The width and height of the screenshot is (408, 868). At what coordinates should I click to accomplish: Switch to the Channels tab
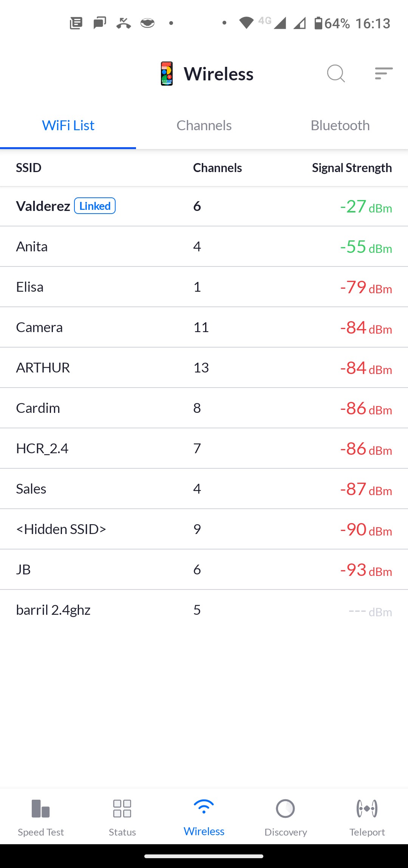[x=204, y=126]
